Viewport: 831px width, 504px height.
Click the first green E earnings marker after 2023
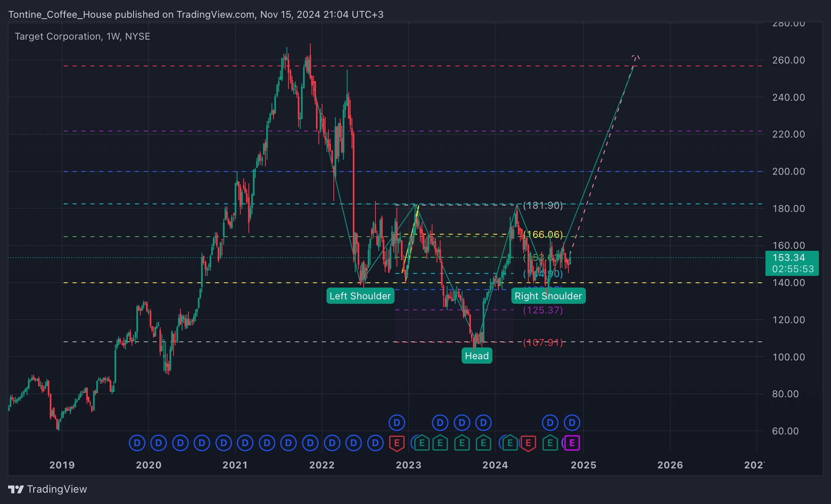(422, 443)
